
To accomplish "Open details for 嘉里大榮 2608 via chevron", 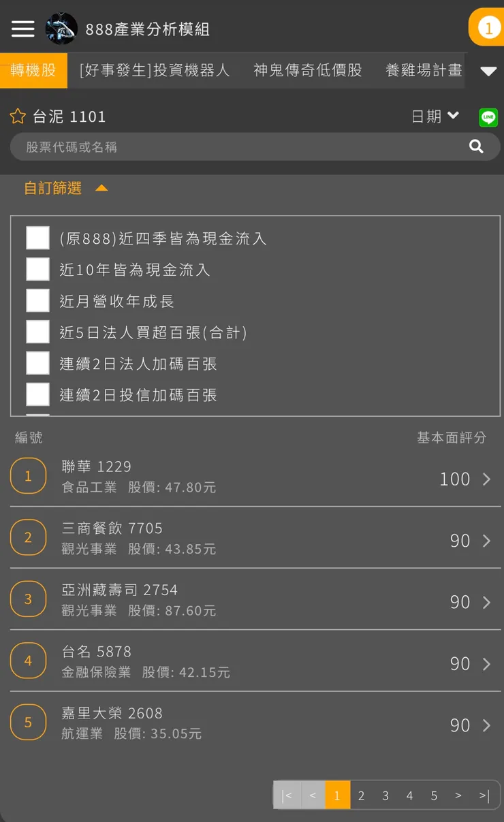I will pyautogui.click(x=485, y=725).
